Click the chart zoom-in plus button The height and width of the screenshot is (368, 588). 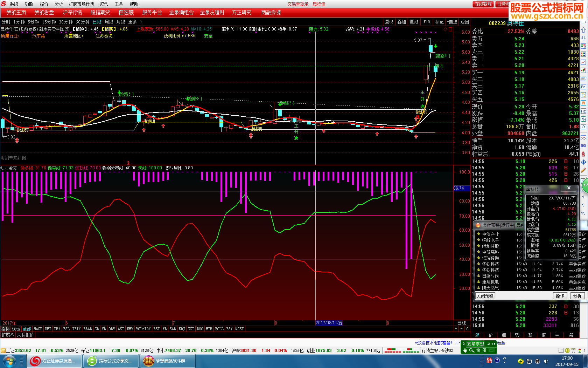tap(456, 329)
